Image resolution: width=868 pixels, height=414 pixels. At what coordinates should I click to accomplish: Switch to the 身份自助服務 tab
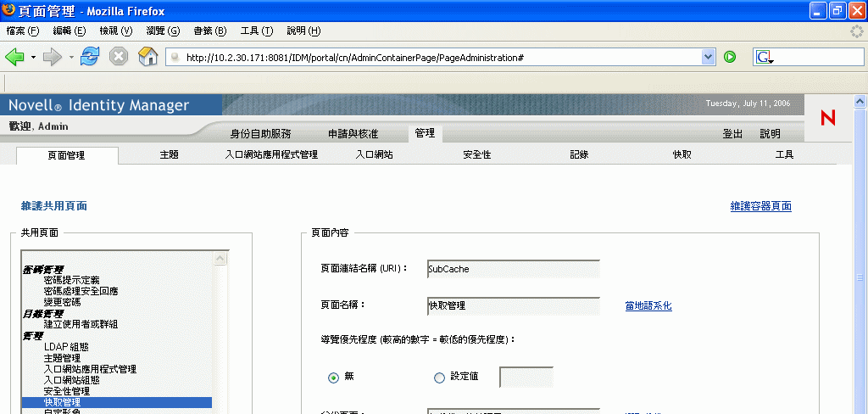tap(261, 134)
